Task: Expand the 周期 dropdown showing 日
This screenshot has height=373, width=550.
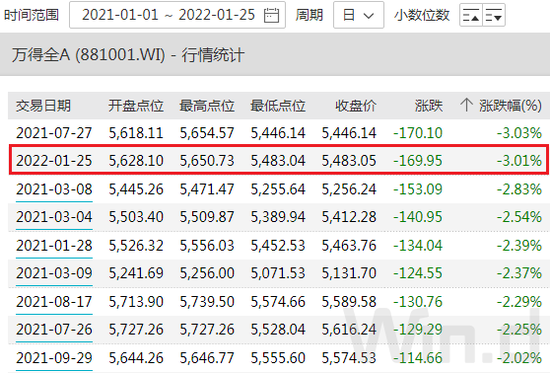Action: pos(358,15)
